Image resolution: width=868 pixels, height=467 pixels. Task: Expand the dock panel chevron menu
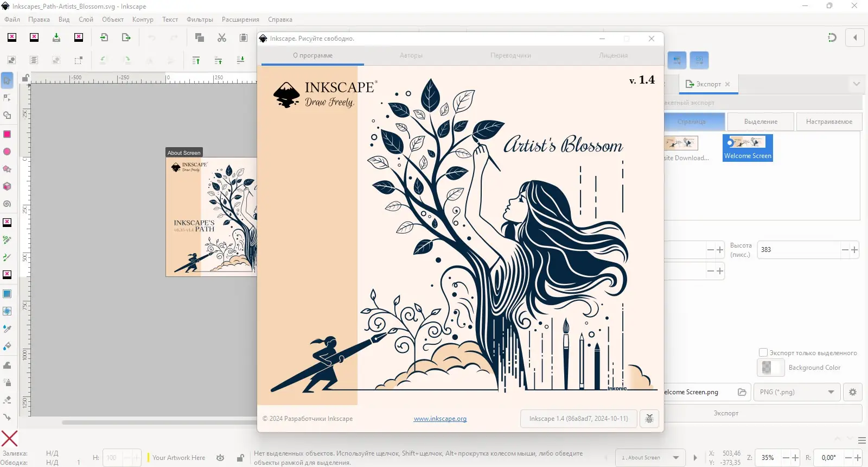(857, 84)
